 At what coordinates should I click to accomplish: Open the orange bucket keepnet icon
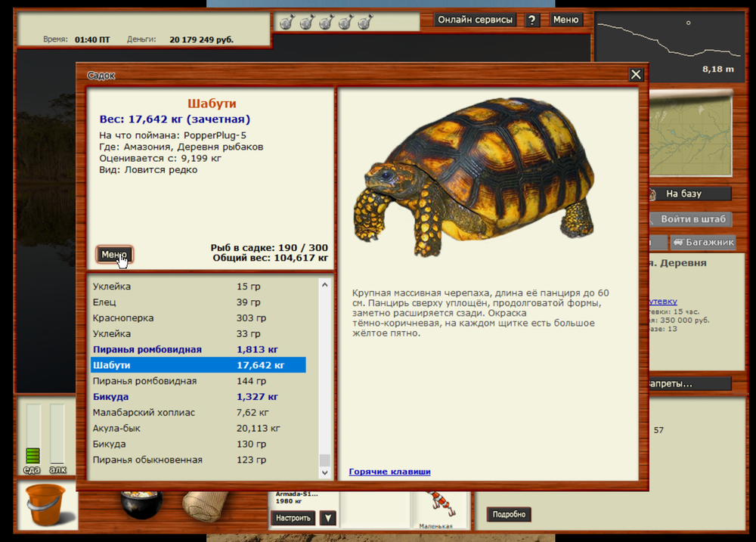pos(45,506)
